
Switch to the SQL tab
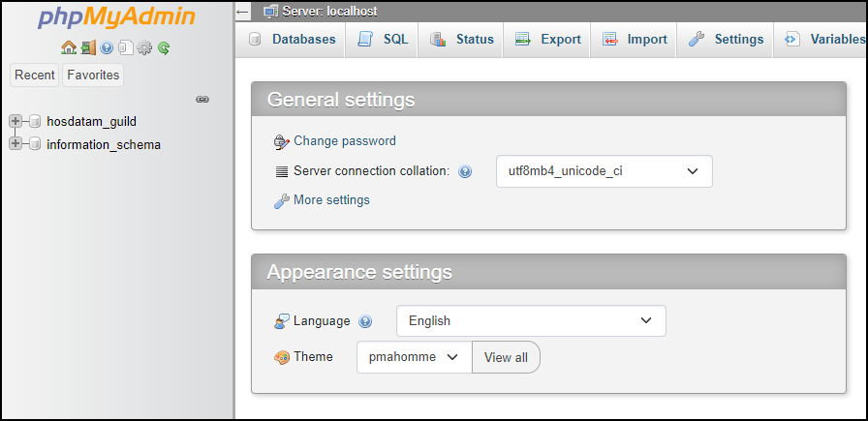383,40
